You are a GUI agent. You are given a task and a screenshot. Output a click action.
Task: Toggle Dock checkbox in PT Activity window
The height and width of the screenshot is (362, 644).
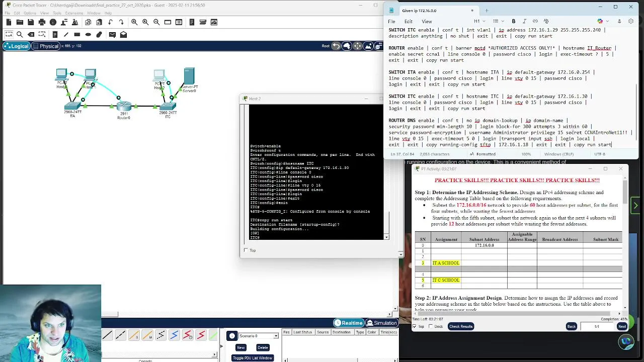click(x=431, y=326)
